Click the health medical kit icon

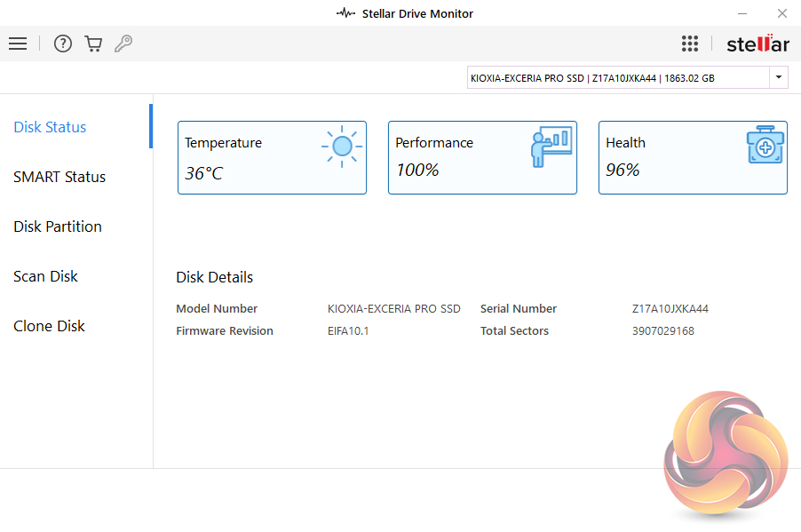point(764,147)
